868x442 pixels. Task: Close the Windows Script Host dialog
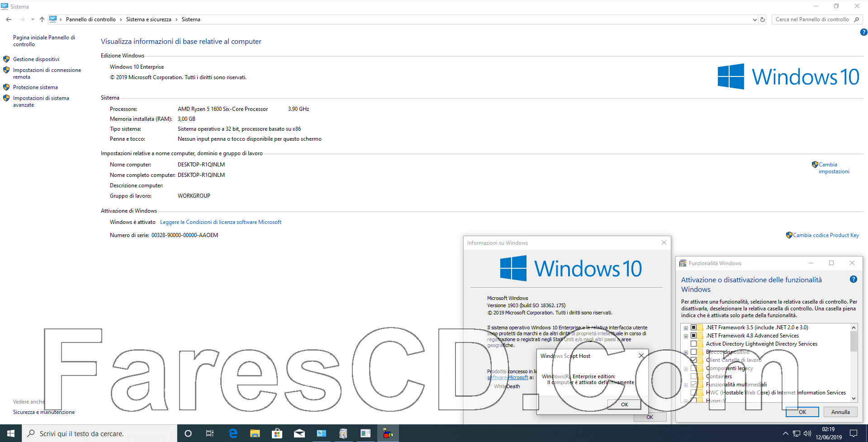[x=641, y=356]
